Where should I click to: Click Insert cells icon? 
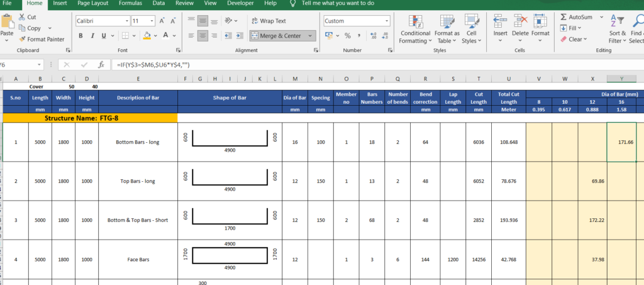(500, 21)
